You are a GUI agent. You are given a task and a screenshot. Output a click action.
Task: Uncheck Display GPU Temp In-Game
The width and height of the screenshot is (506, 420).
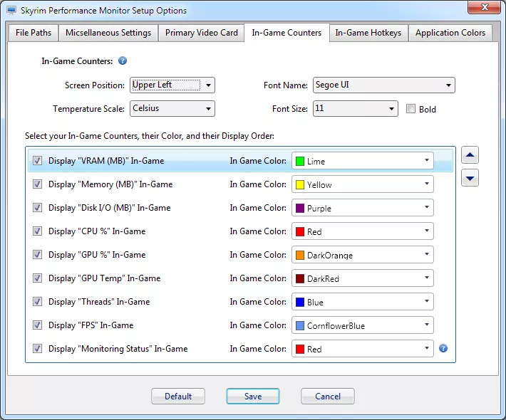(x=38, y=278)
